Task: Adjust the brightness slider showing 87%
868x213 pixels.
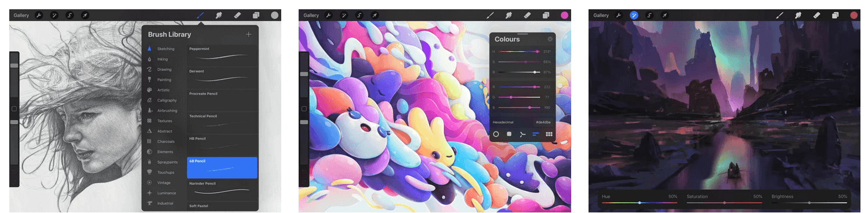Action: pos(518,72)
